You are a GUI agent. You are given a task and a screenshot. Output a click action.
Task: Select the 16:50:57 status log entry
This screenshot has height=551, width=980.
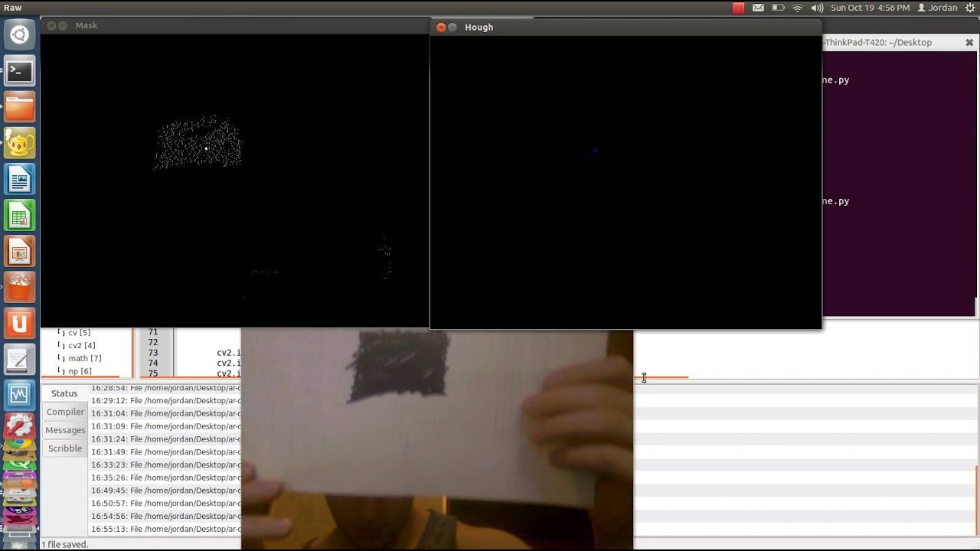tap(166, 504)
